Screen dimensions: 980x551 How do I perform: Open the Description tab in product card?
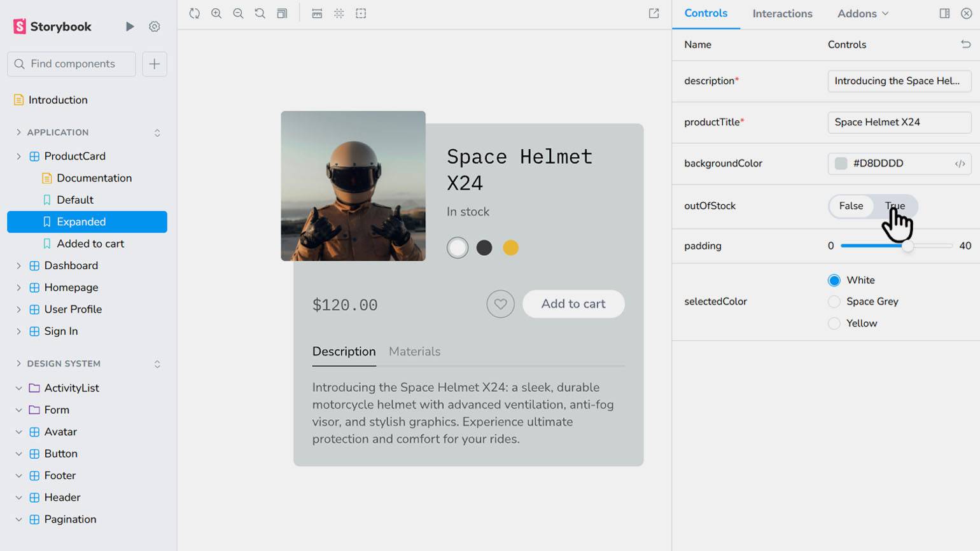(344, 351)
